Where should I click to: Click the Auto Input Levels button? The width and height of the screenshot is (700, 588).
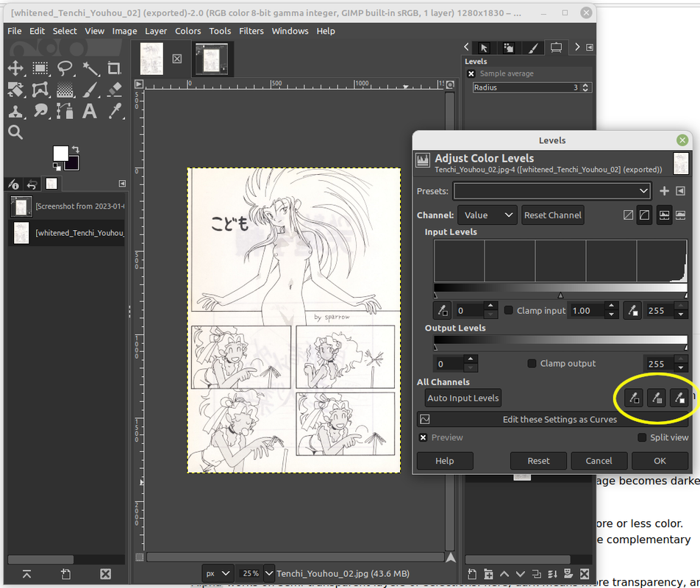(463, 398)
